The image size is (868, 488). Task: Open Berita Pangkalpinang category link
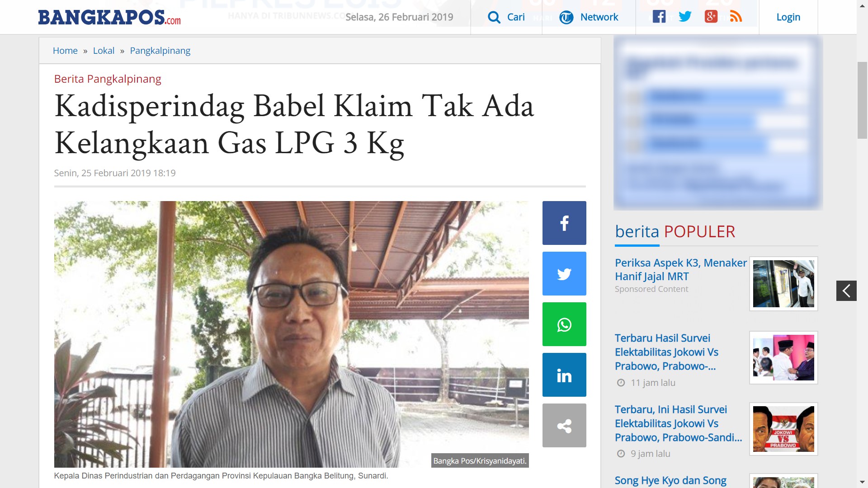pos(108,79)
